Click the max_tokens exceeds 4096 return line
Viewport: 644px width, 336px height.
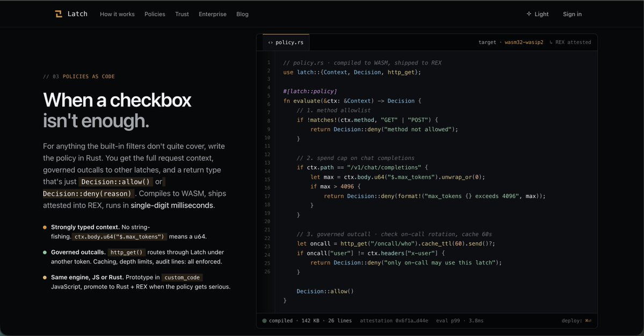pyautogui.click(x=435, y=196)
